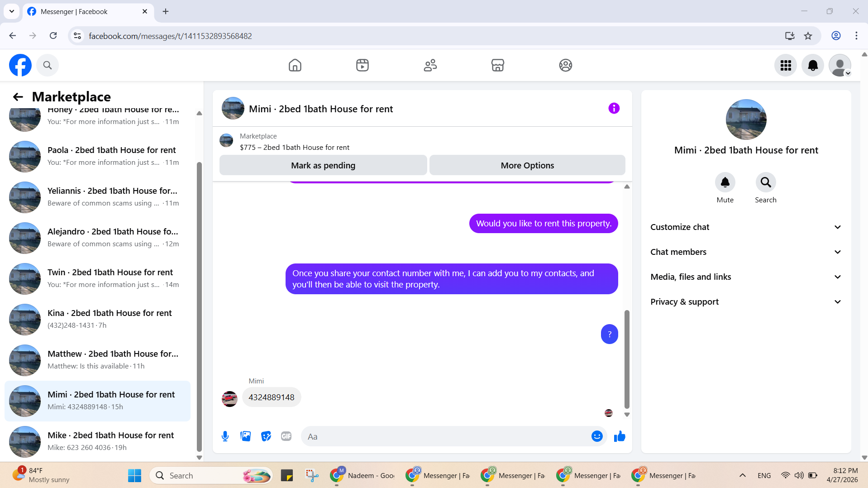Open the Alejandro conversation
This screenshot has height=488, width=868.
pos(97,238)
